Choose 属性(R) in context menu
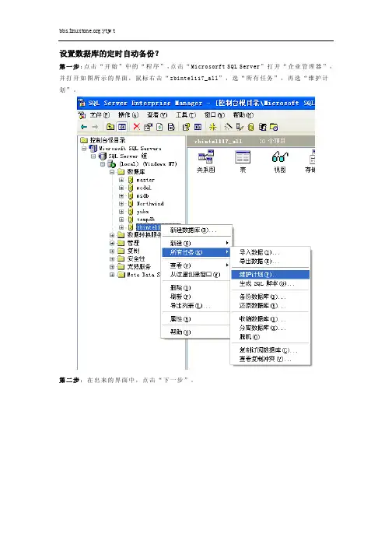The height and width of the screenshot is (555, 392). coord(197,319)
